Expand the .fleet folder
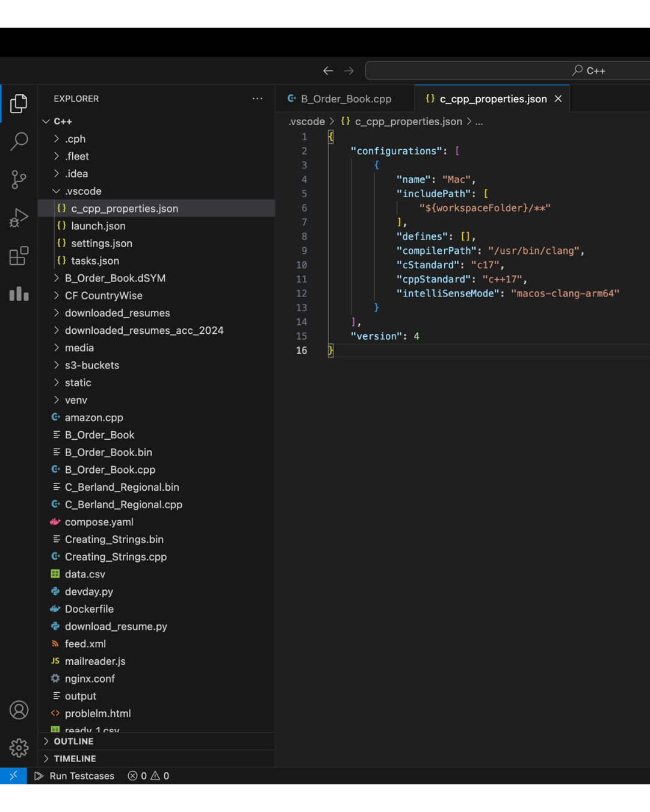 point(156,156)
